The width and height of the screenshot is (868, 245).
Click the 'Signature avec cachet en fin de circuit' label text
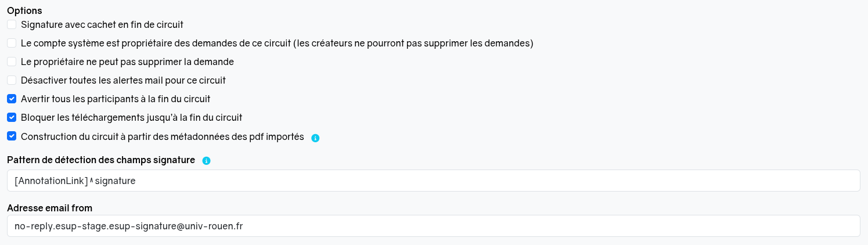[x=102, y=24]
